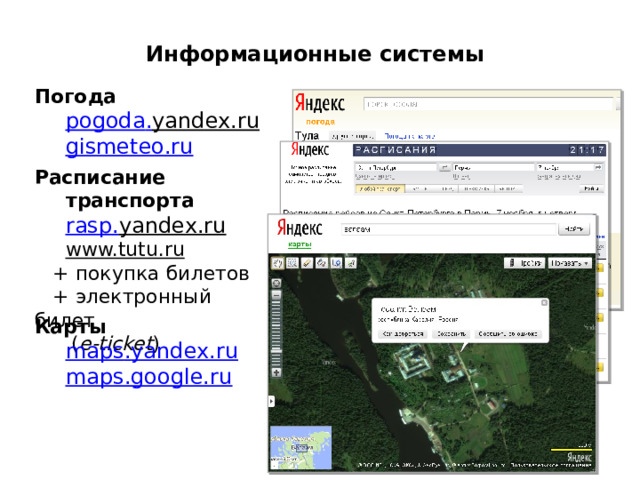
Task: Click the departure station field in schedule
Action: pos(396,167)
